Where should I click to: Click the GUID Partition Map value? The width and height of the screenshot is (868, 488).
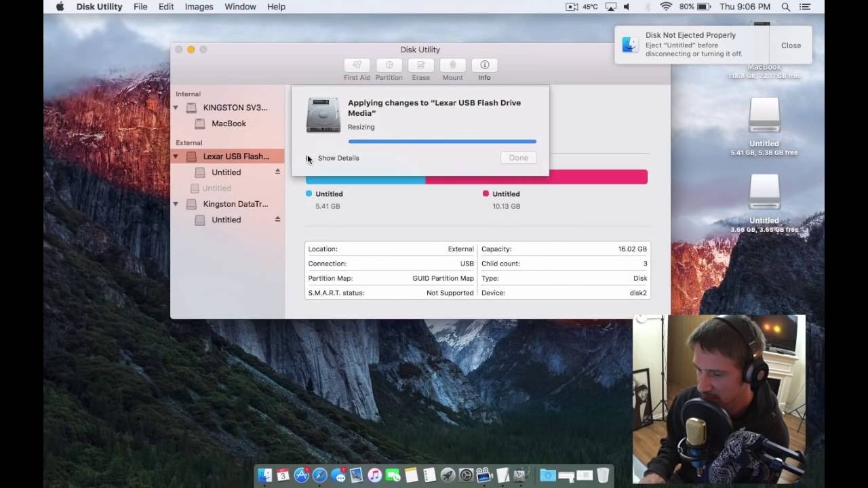tap(443, 279)
